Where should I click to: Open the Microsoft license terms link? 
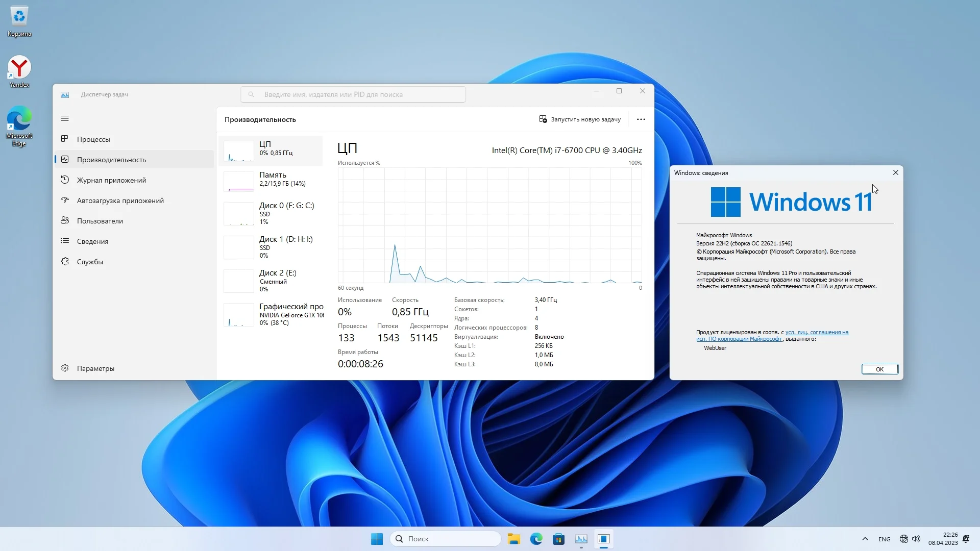tap(816, 333)
